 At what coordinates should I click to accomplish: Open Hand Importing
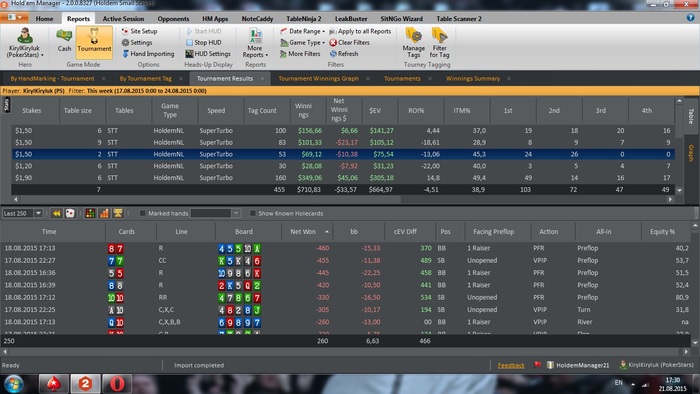coord(148,54)
